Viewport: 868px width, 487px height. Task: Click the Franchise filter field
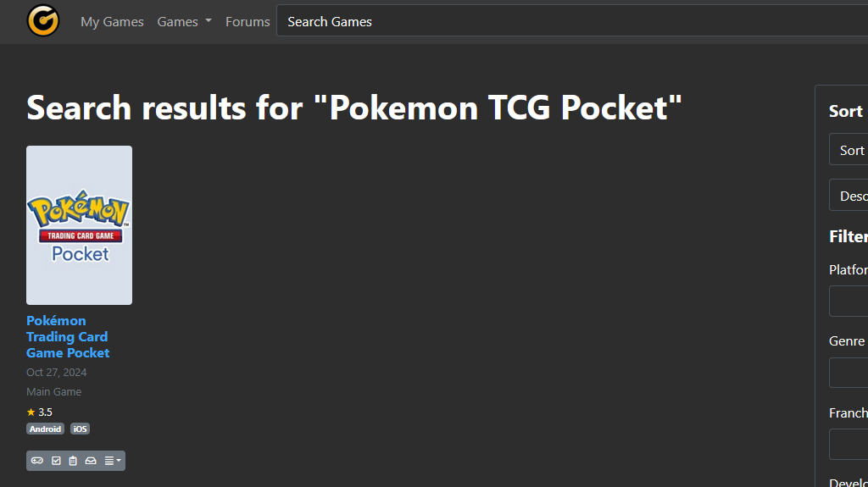849,444
